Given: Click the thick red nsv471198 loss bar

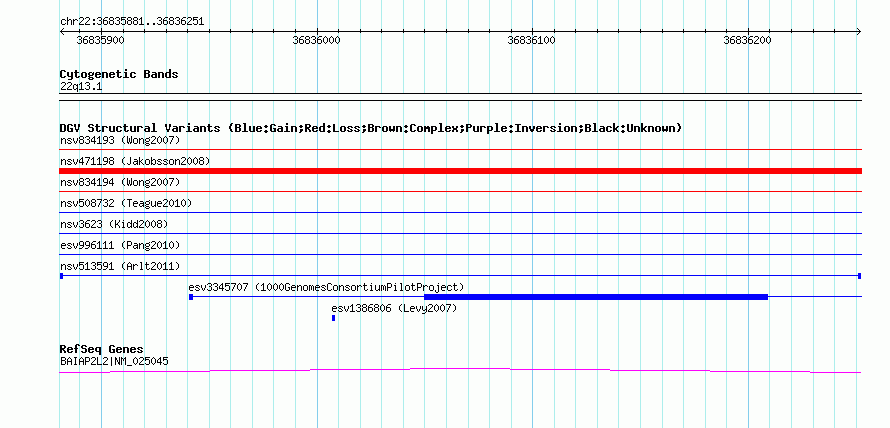Looking at the screenshot, I should tap(460, 171).
